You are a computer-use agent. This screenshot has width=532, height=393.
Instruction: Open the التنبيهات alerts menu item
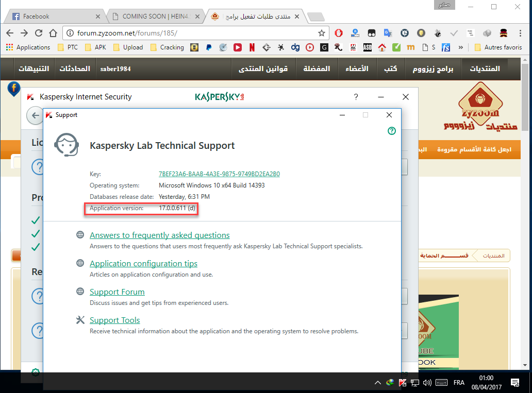point(34,69)
